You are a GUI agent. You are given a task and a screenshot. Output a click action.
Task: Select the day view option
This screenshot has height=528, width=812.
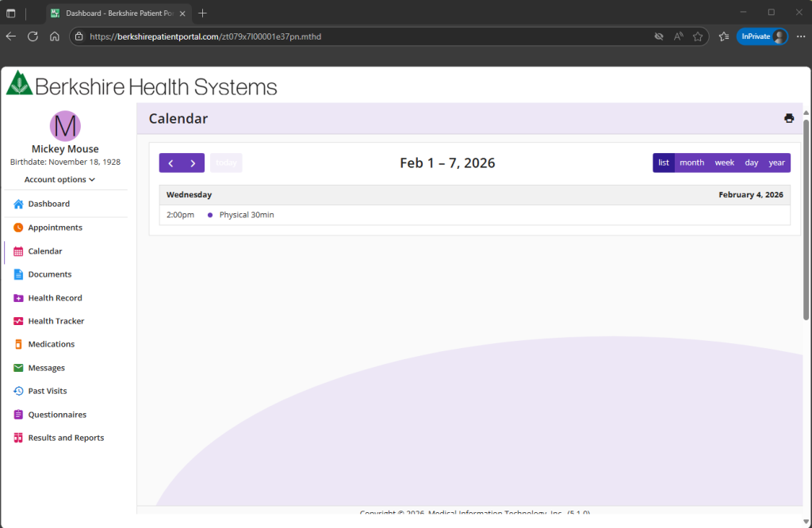(751, 163)
